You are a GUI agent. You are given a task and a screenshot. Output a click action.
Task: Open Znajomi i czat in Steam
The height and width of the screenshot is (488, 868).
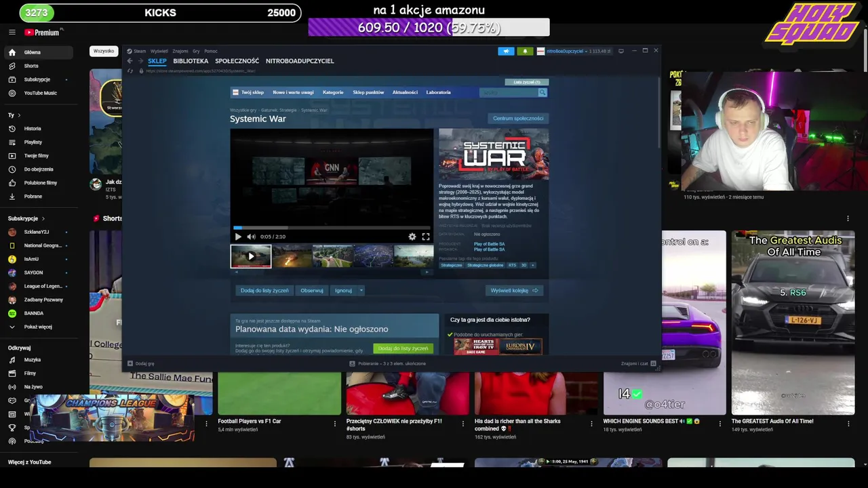(638, 363)
